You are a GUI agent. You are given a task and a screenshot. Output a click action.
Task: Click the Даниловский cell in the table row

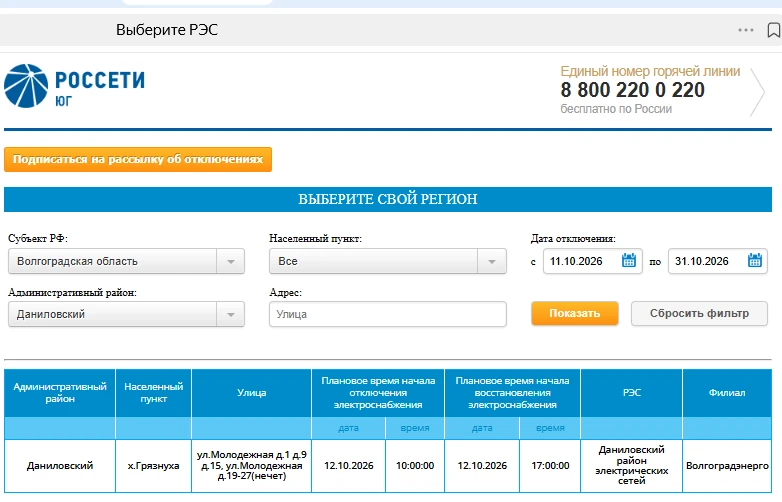click(x=60, y=466)
